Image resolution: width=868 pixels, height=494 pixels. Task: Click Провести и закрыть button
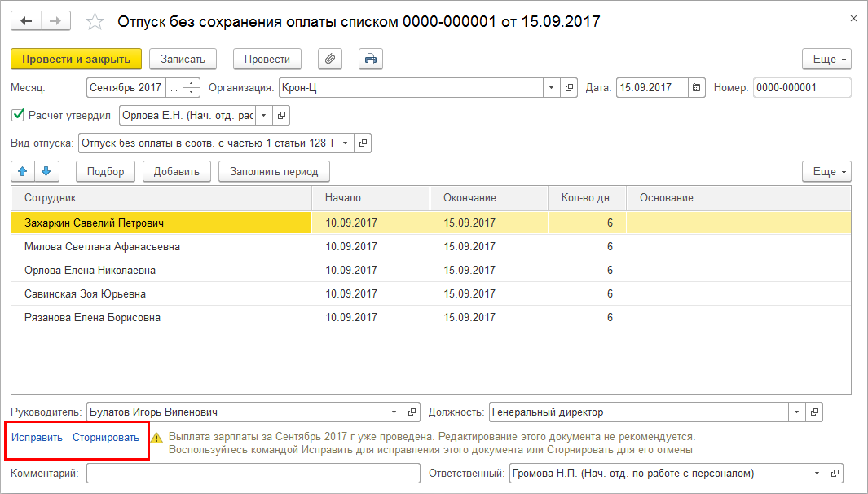77,60
